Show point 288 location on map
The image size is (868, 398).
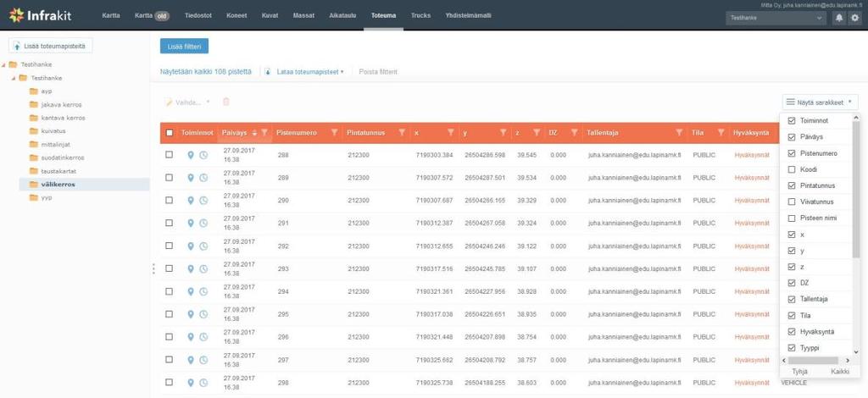191,155
